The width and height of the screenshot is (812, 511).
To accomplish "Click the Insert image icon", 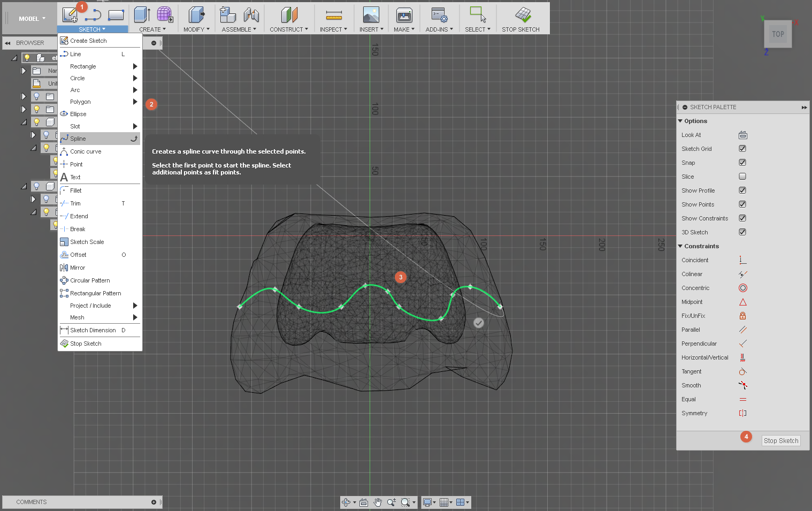I will [371, 14].
